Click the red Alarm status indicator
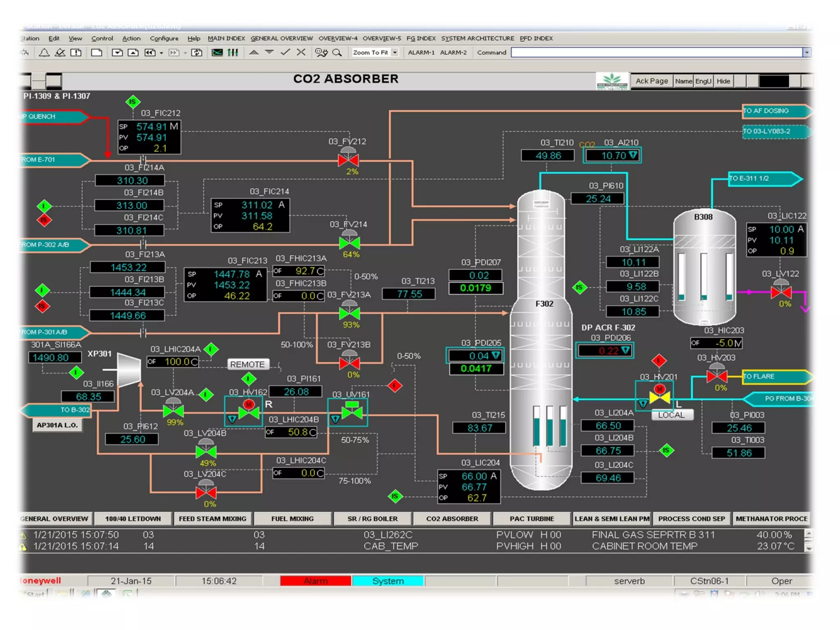This screenshot has height=630, width=840. coord(315,581)
